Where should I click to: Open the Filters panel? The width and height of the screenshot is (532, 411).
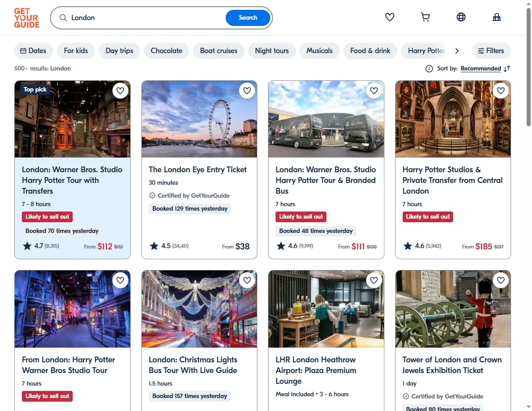[x=491, y=51]
